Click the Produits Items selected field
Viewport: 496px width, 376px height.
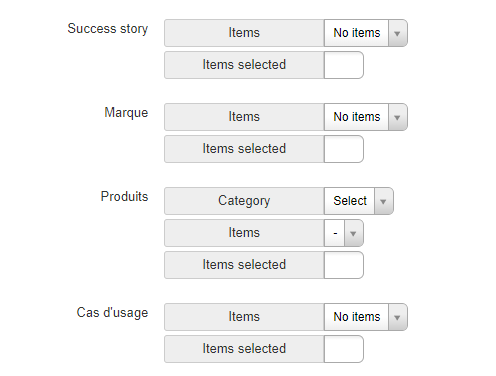(344, 265)
